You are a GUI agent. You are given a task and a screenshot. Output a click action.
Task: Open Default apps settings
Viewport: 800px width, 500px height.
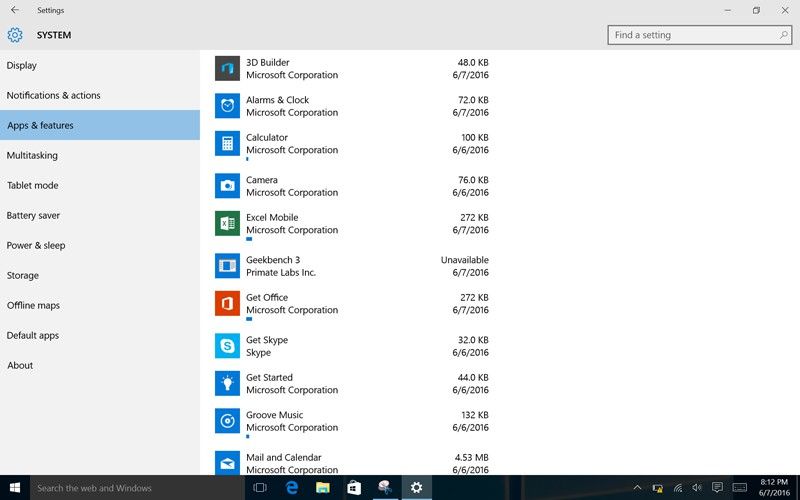[99, 335]
